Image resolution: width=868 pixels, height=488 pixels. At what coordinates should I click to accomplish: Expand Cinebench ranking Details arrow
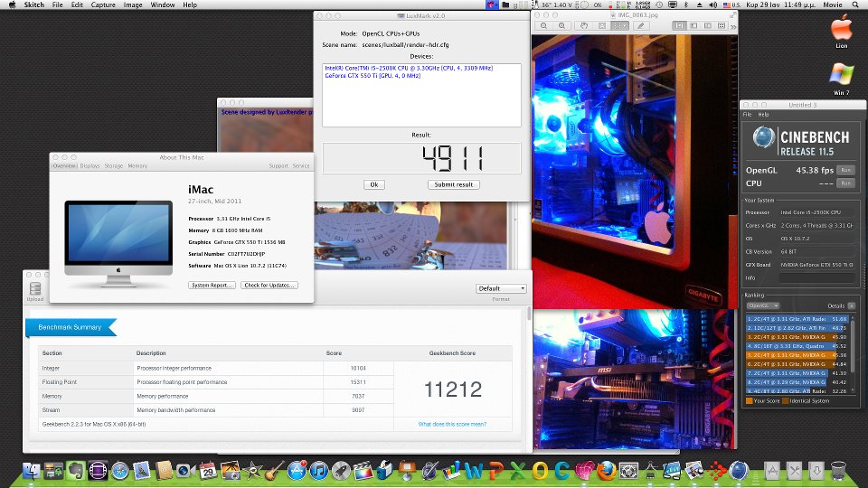click(x=852, y=306)
